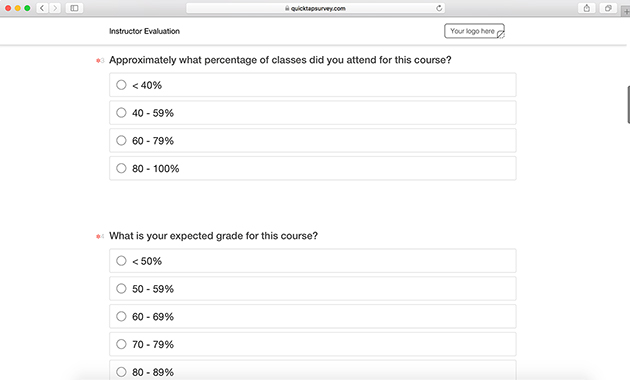Click the page's vertical scrollbar handle
Image resolution: width=630 pixels, height=380 pixels.
pyautogui.click(x=628, y=104)
